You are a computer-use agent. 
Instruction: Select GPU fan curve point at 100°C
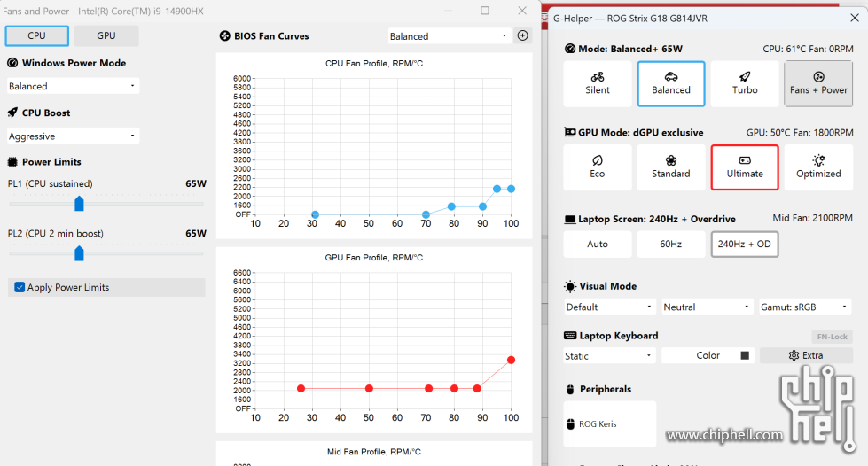[x=511, y=360]
